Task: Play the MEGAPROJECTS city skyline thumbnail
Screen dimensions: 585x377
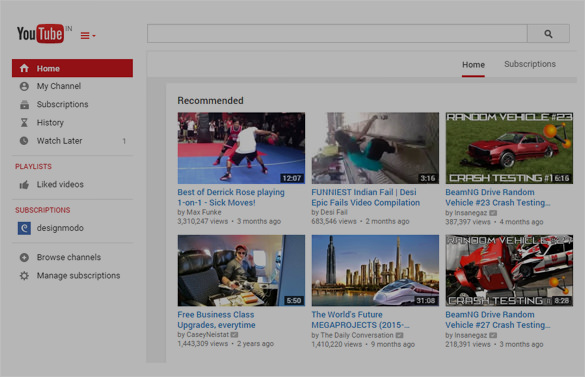Action: tap(375, 270)
